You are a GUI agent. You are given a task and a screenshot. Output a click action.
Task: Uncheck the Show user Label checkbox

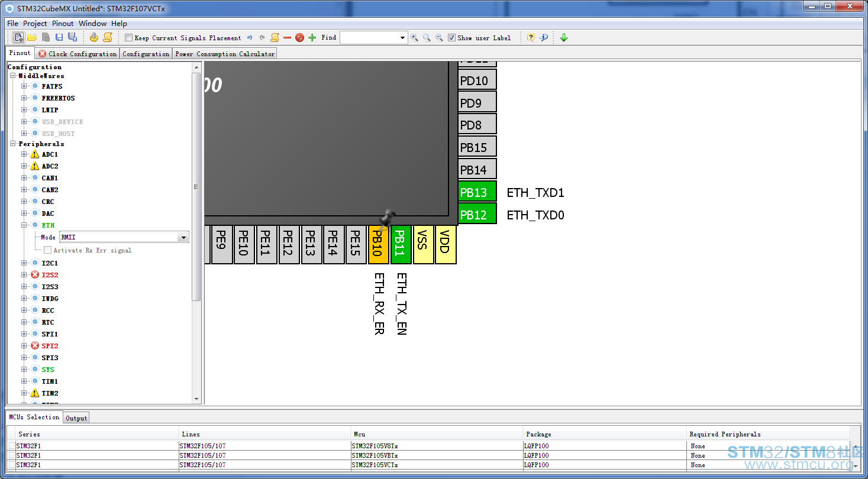pos(451,38)
